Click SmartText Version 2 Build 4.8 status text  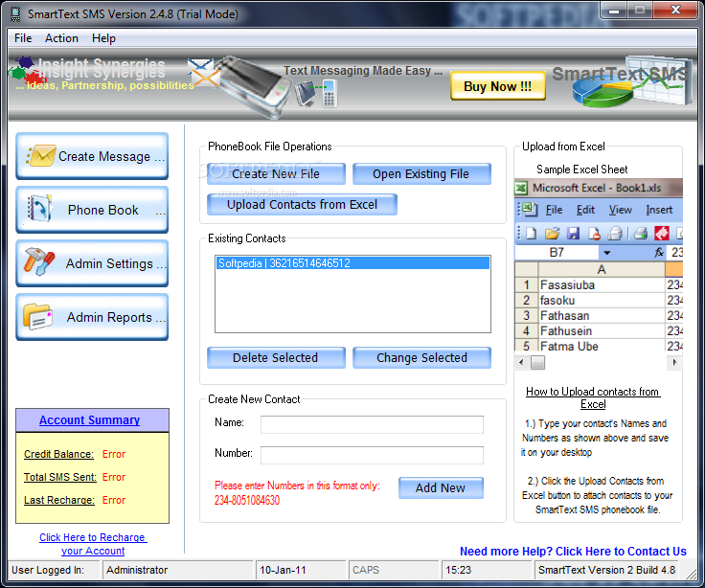[606, 570]
